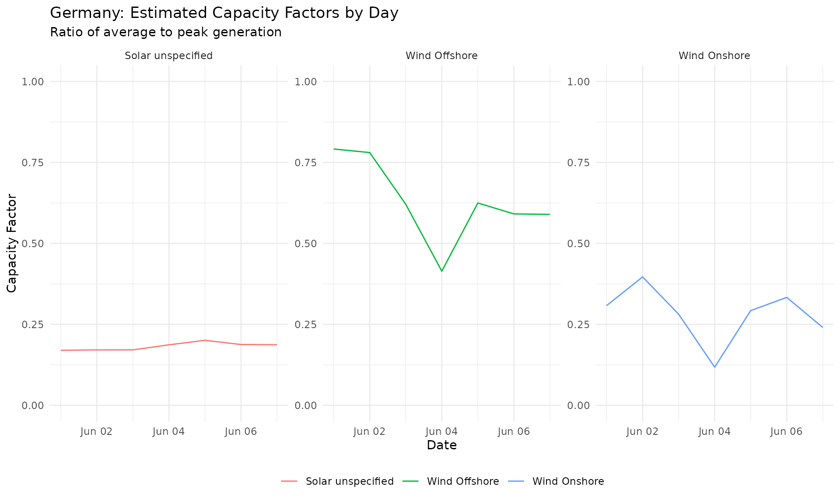Click the red Solar unspecified legend line
The height and width of the screenshot is (504, 840).
tap(289, 481)
